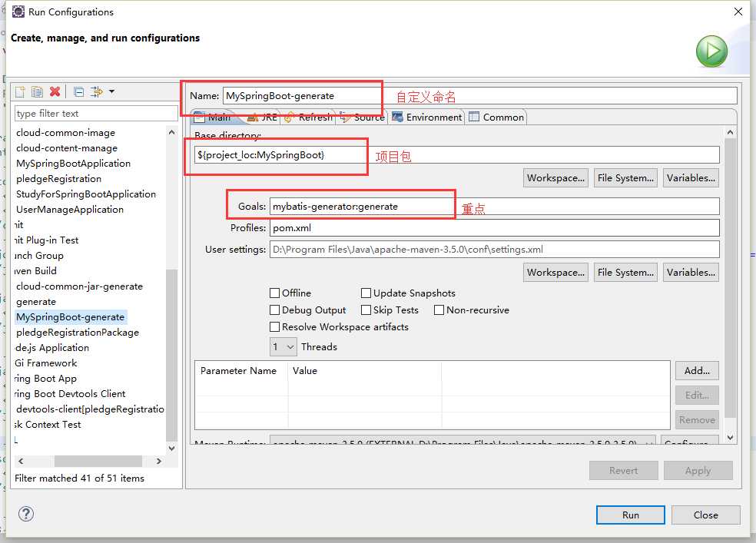The image size is (756, 543).
Task: Select Spring Boot Devtools Client category
Action: click(x=70, y=394)
